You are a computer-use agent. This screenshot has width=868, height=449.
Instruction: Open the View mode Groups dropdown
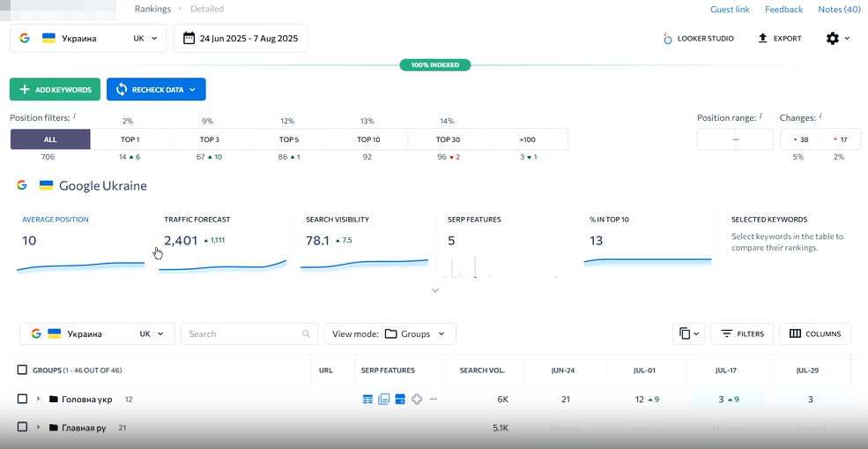tap(389, 334)
